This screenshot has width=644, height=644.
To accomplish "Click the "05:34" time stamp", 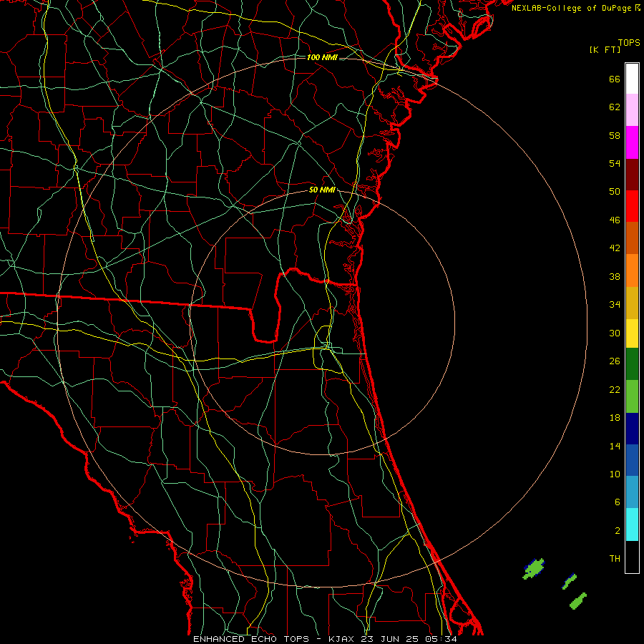I will (442, 639).
